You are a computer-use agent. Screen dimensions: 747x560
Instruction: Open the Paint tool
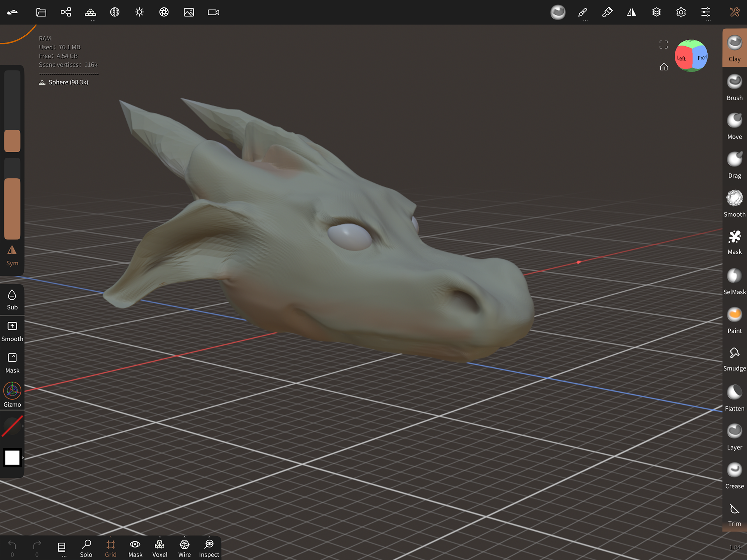(x=734, y=320)
